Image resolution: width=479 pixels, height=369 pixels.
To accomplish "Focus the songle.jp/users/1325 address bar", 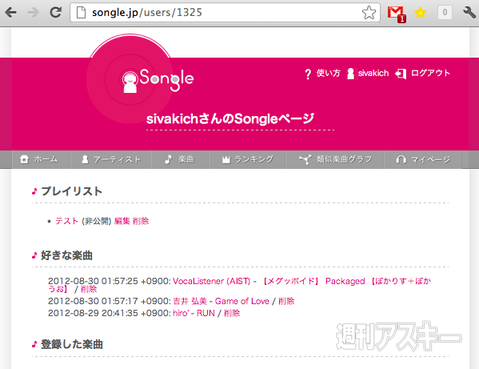I will pyautogui.click(x=225, y=13).
